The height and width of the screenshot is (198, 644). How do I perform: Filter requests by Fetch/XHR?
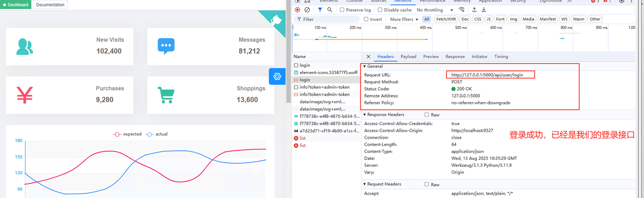tap(446, 19)
